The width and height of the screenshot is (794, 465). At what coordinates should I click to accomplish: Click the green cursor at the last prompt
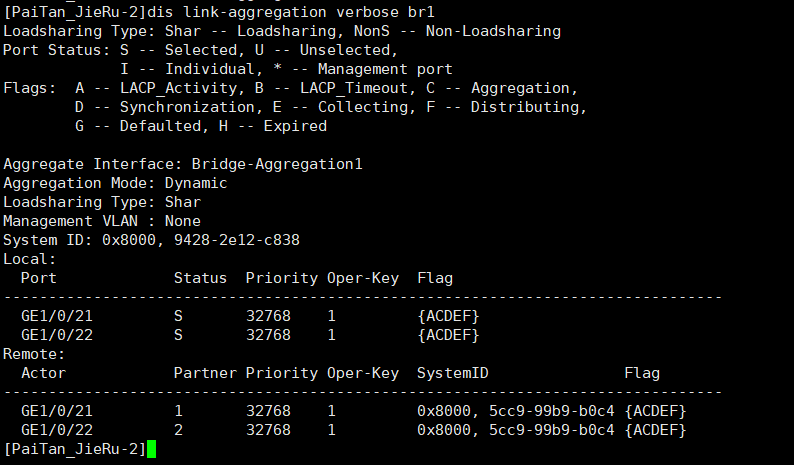pyautogui.click(x=151, y=448)
